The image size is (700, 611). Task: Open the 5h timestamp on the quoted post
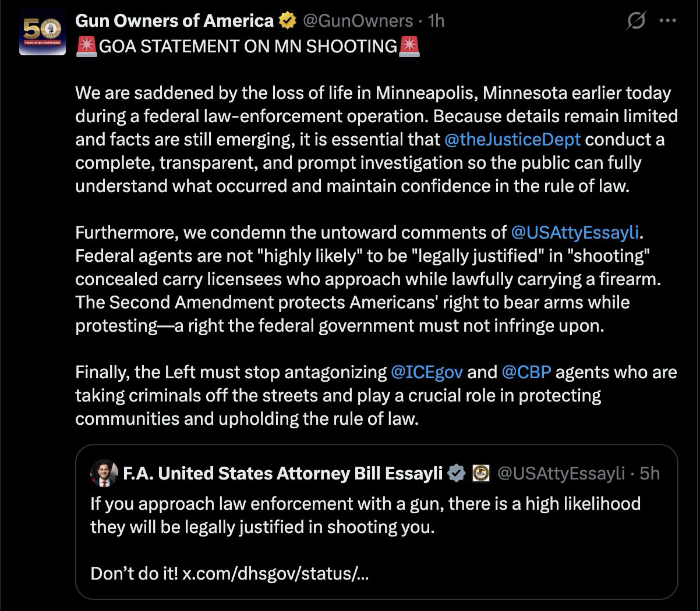[x=649, y=474]
